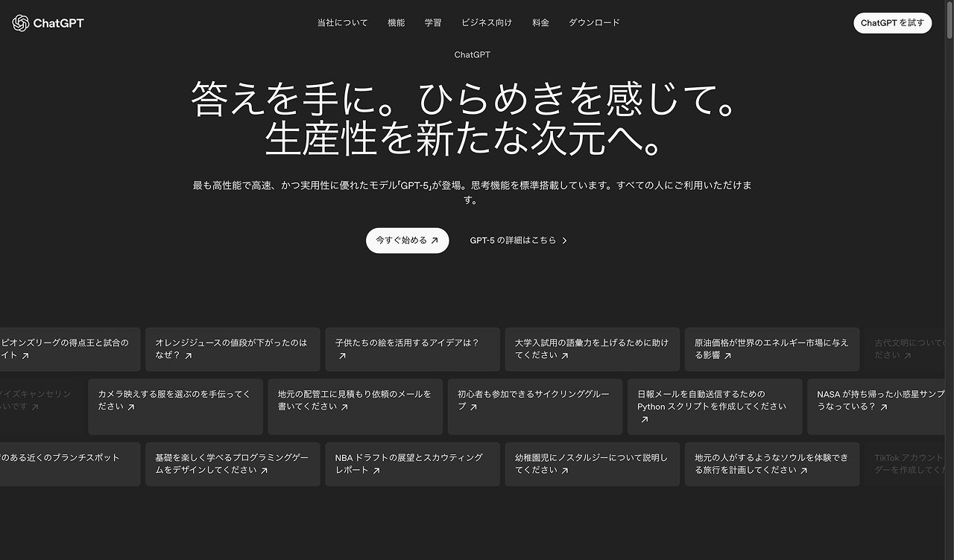Screen dimensions: 954x560
Task: Click arrow icon on プログラミングゲーム card
Action: [264, 471]
